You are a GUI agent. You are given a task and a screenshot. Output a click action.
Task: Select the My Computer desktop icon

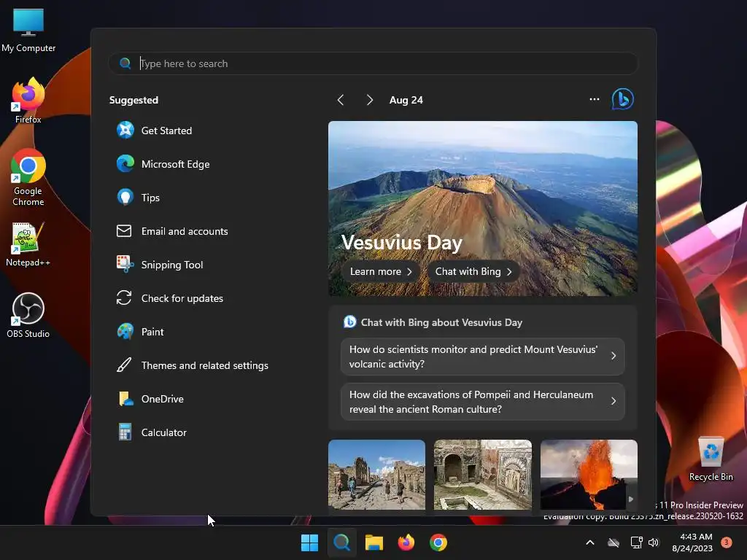pyautogui.click(x=28, y=31)
